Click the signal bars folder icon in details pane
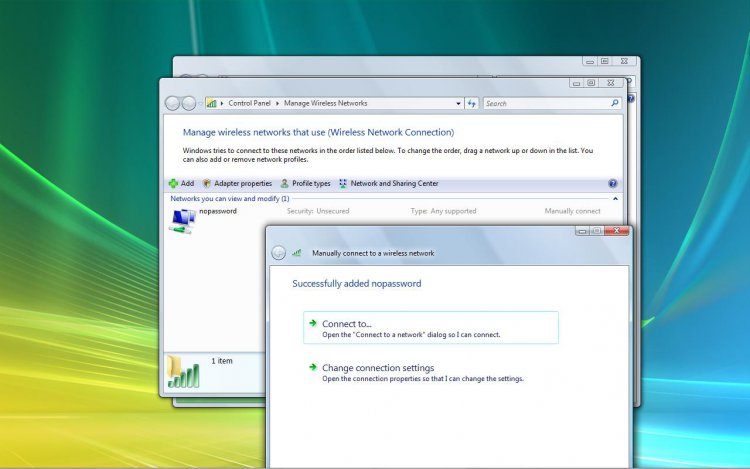 pyautogui.click(x=183, y=372)
